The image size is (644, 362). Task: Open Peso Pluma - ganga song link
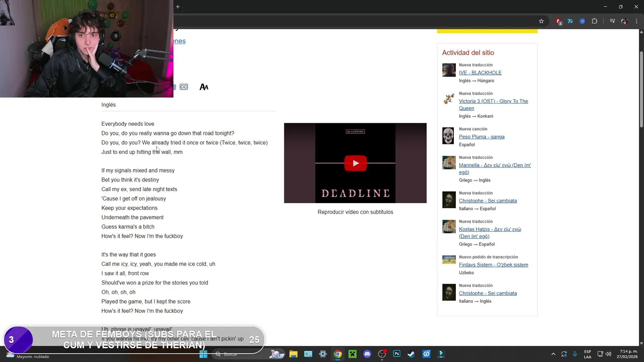click(481, 137)
